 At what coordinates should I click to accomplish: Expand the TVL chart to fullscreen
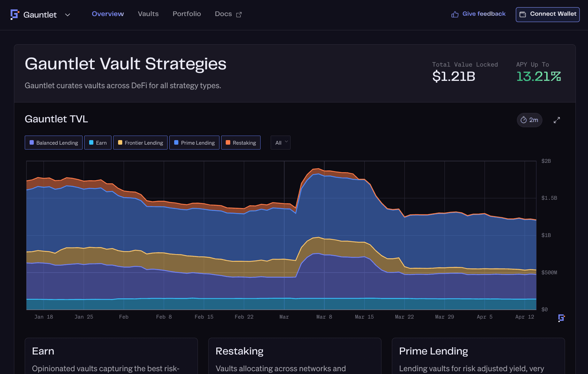tap(557, 120)
